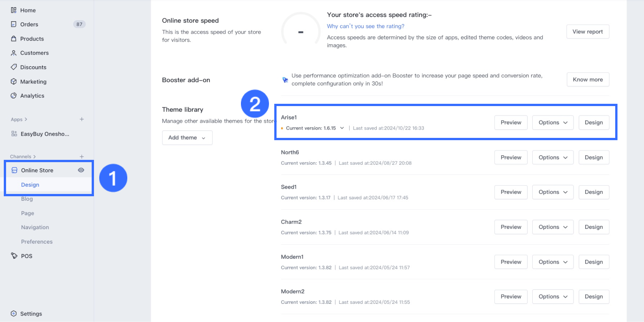Preview the Charm2 theme
Screen dimensions: 644x322
(x=511, y=227)
